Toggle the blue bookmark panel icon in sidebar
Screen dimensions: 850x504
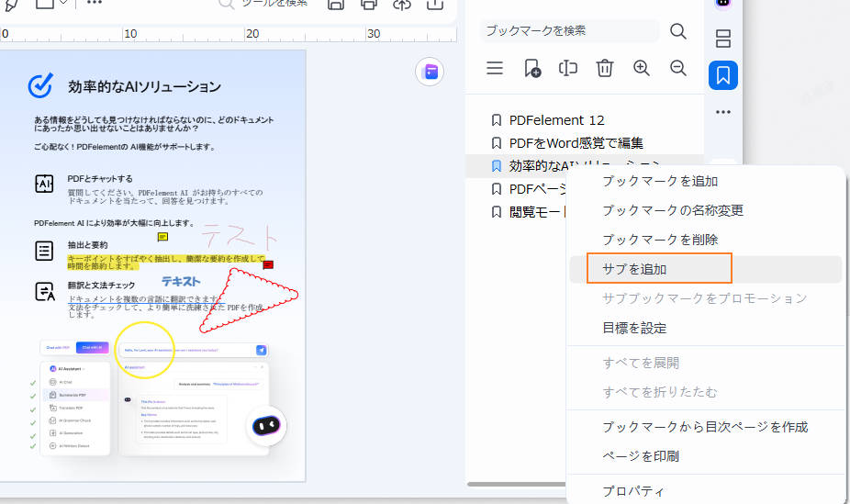click(x=723, y=75)
